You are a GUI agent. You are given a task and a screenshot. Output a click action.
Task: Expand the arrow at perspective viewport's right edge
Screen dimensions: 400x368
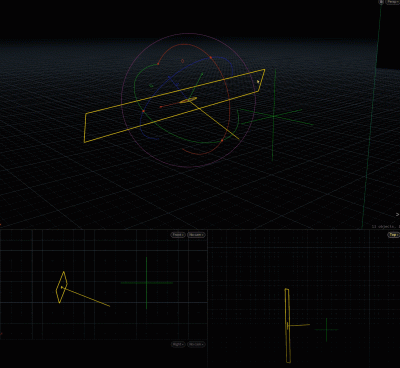tap(397, 214)
